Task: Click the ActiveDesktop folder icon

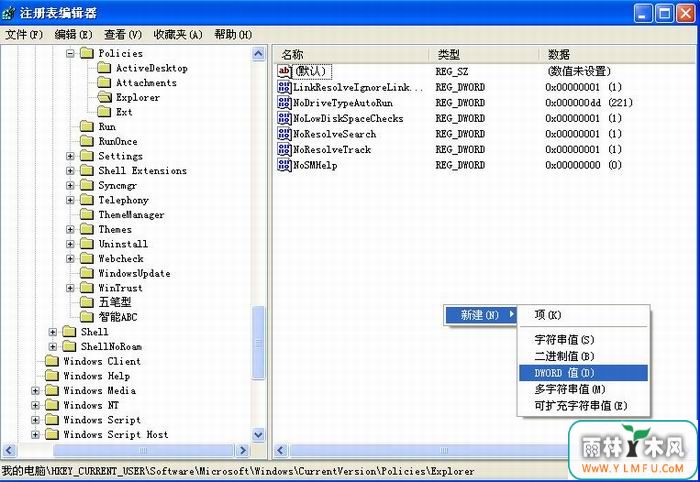Action: 104,68
